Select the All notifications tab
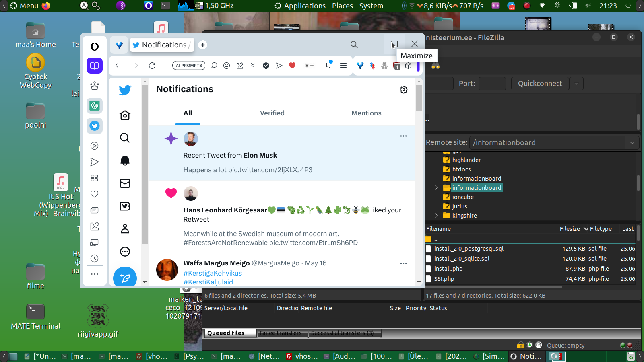 pyautogui.click(x=188, y=113)
